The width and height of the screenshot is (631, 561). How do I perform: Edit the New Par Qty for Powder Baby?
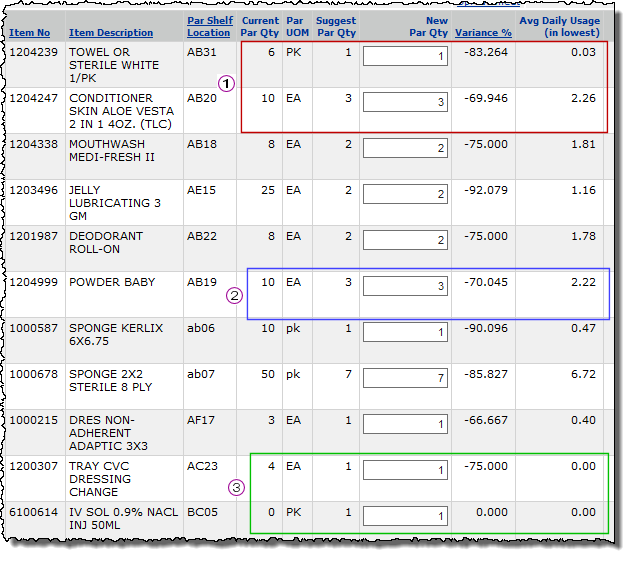[405, 286]
